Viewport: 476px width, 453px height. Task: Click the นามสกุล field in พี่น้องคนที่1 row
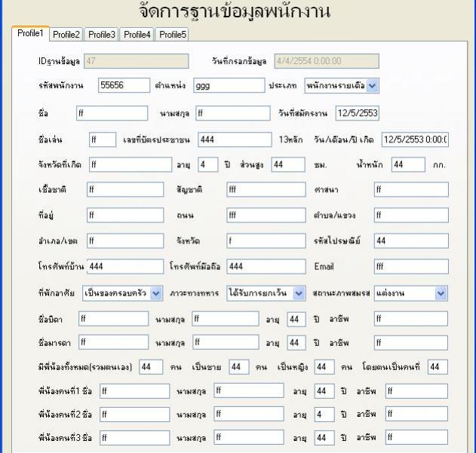249,390
